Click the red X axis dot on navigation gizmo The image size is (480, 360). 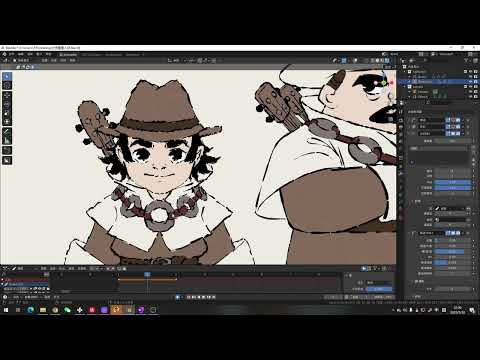pyautogui.click(x=392, y=82)
